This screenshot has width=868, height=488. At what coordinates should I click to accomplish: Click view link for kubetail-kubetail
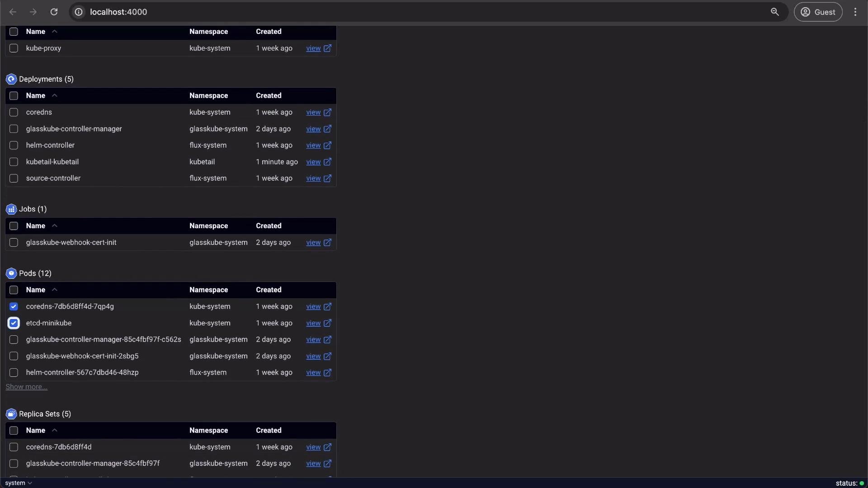313,162
